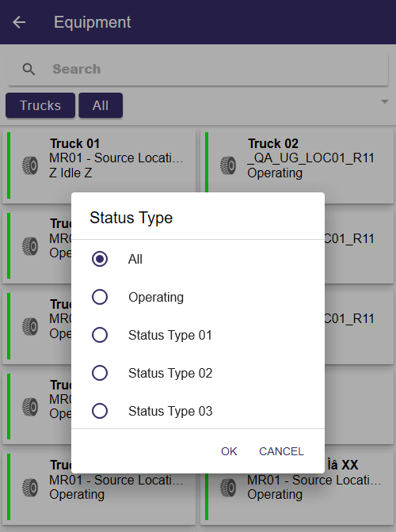Click the Equipment page title

point(93,22)
